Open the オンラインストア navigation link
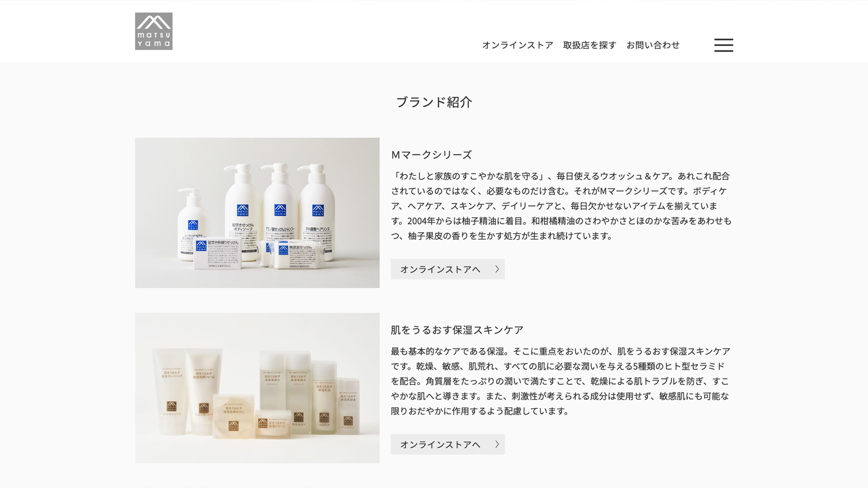Image resolution: width=868 pixels, height=488 pixels. point(518,45)
